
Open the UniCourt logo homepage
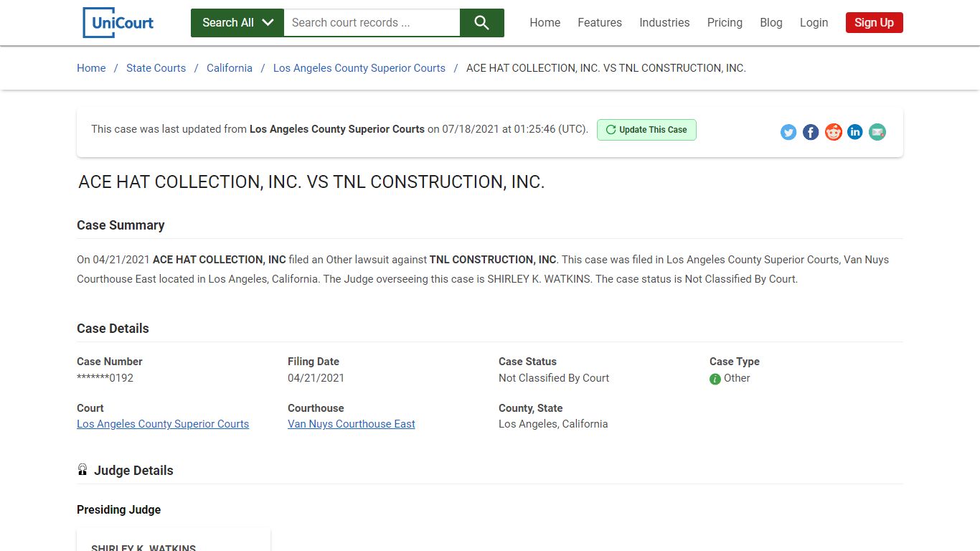click(x=118, y=22)
